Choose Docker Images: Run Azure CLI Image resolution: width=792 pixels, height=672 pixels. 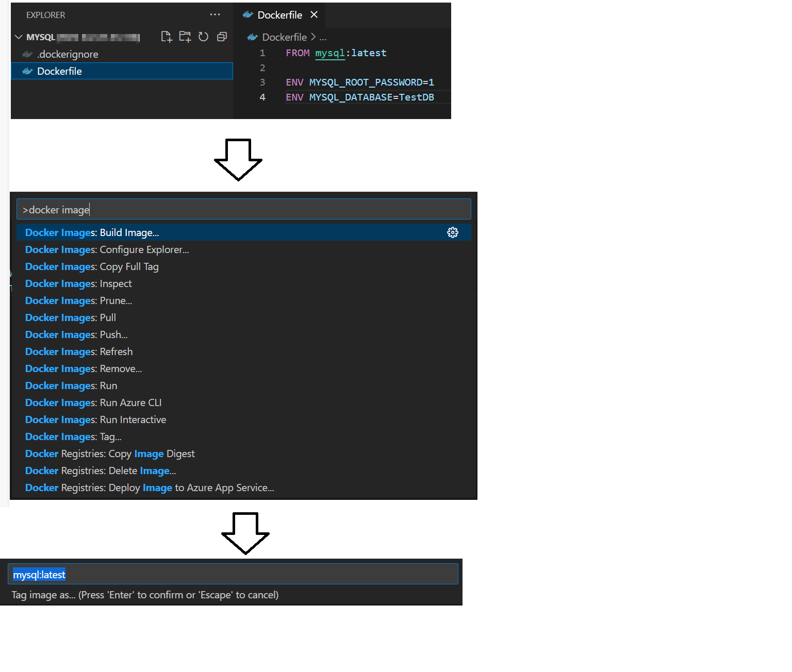(244, 402)
